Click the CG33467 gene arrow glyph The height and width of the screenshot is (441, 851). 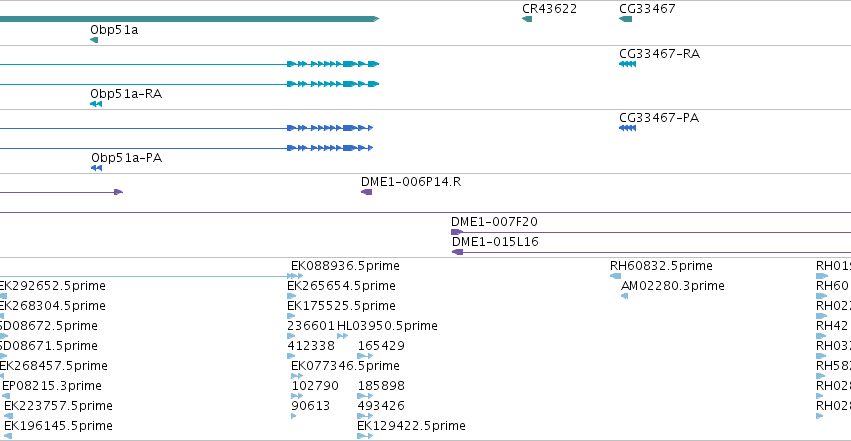pyautogui.click(x=625, y=19)
